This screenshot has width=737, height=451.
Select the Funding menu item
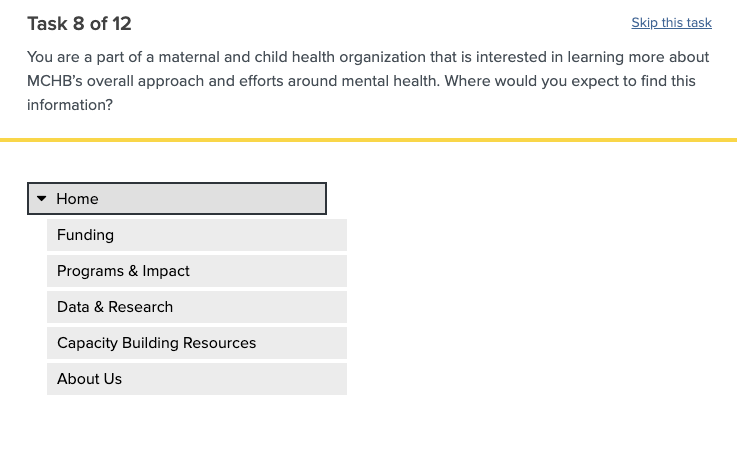(85, 235)
